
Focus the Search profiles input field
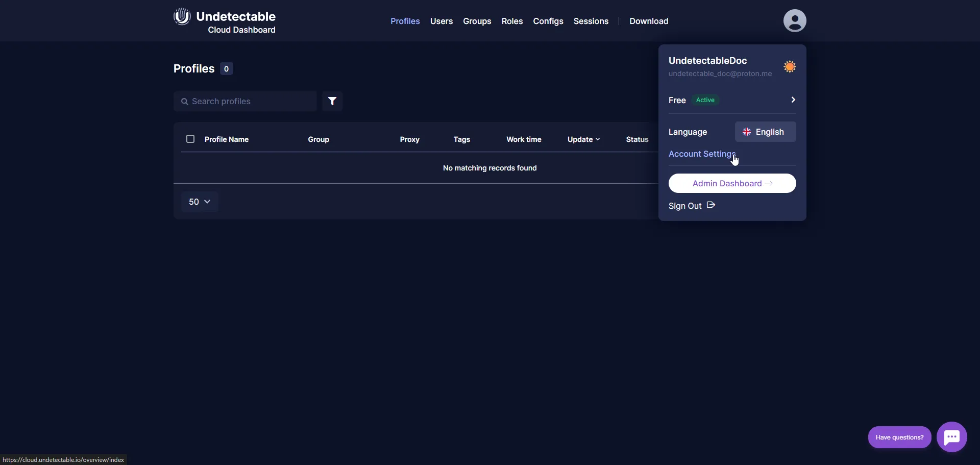tap(245, 101)
